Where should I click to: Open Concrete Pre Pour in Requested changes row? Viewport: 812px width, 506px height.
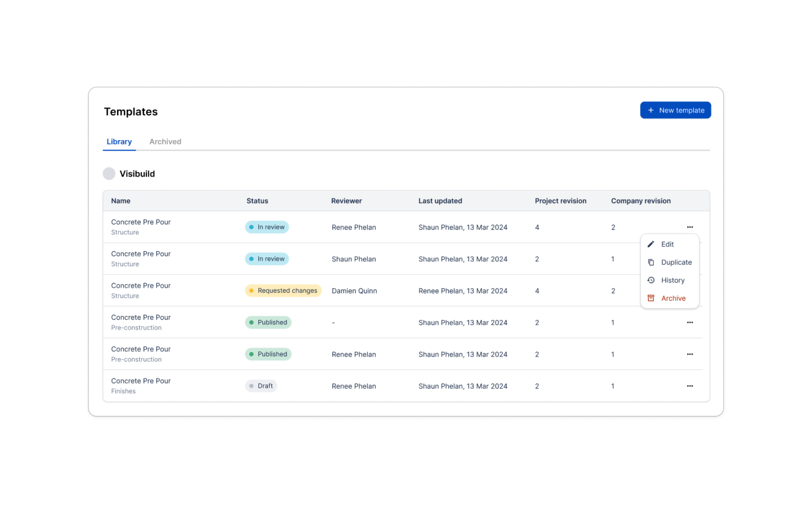141,285
